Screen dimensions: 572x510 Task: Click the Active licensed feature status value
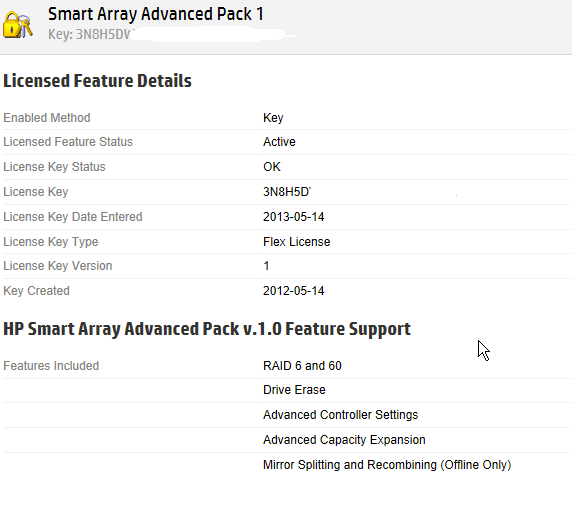(279, 142)
